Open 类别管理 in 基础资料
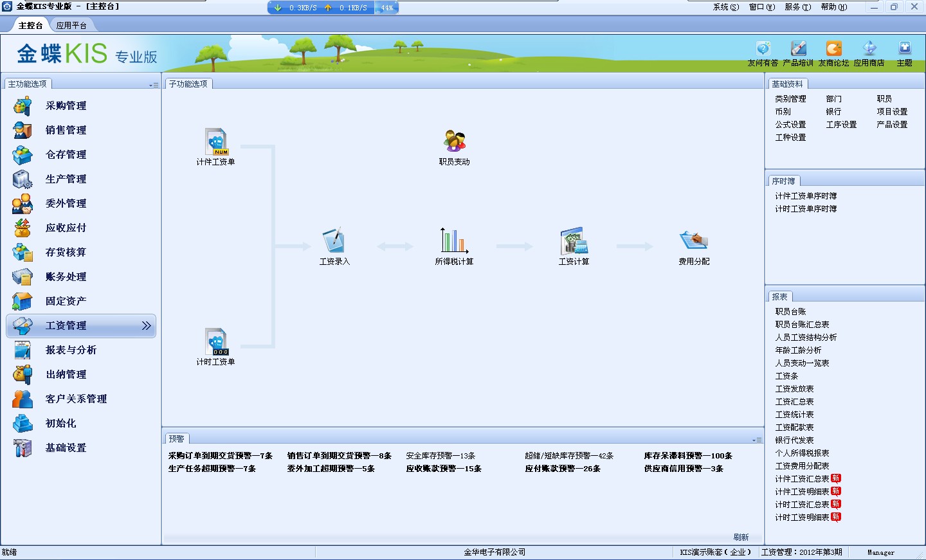926x560 pixels. click(x=790, y=99)
